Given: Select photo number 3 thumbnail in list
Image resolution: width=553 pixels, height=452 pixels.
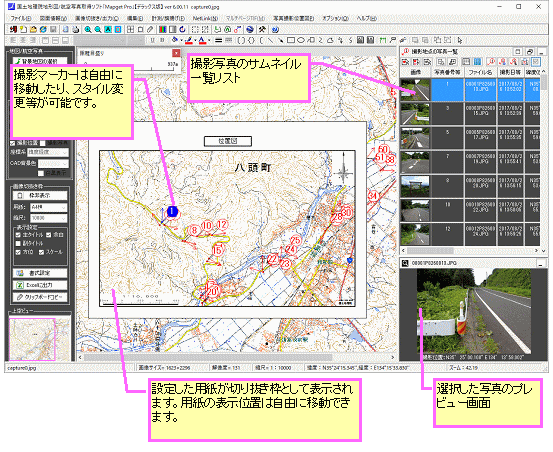Looking at the screenshot, I should (415, 114).
